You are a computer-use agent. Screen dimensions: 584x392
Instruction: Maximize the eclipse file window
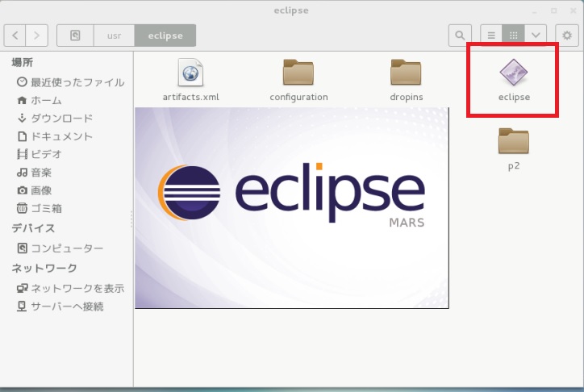(x=554, y=10)
